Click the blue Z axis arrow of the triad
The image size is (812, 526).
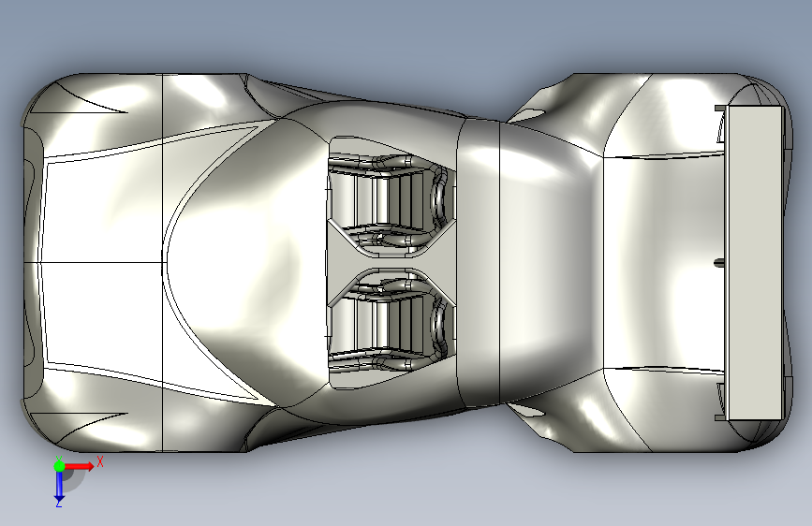point(59,487)
